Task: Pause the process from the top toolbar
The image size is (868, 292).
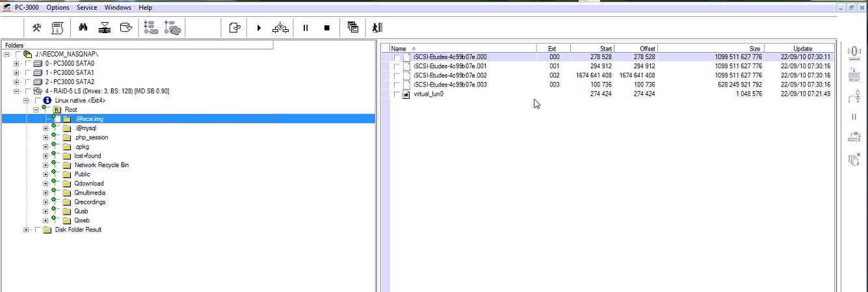Action: coord(305,27)
